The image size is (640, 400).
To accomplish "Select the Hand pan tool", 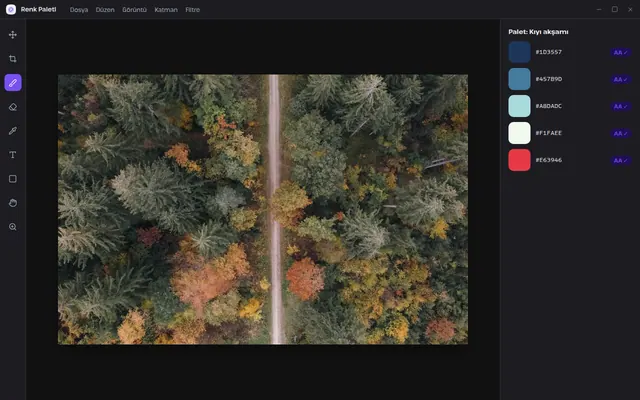I will pyautogui.click(x=13, y=203).
